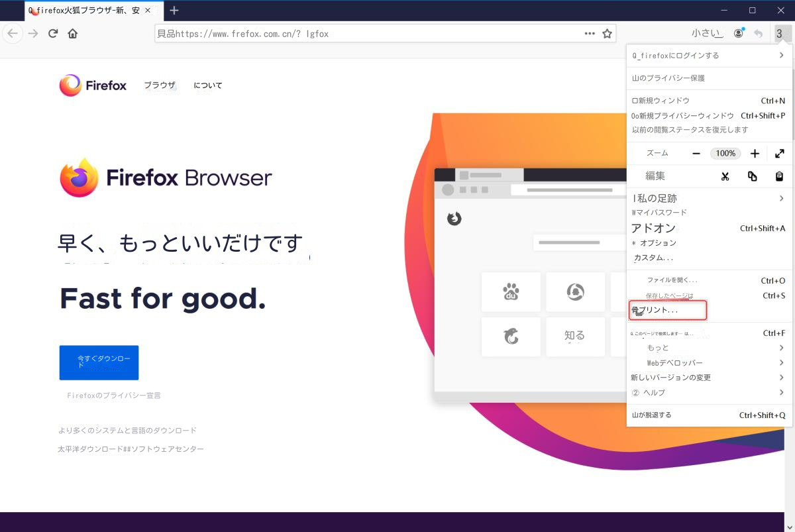Enter fullscreen via diagonal arrows zoom icon

(780, 153)
